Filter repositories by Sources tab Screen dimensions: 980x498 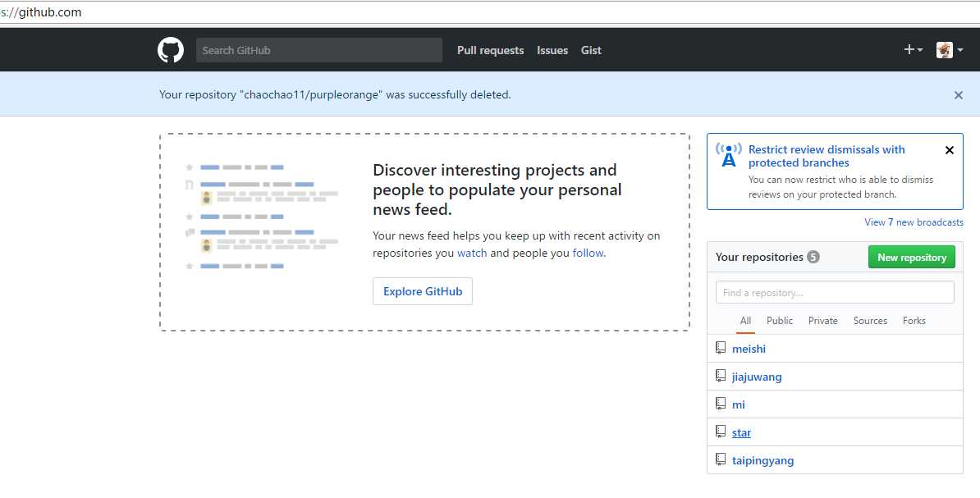pos(870,321)
